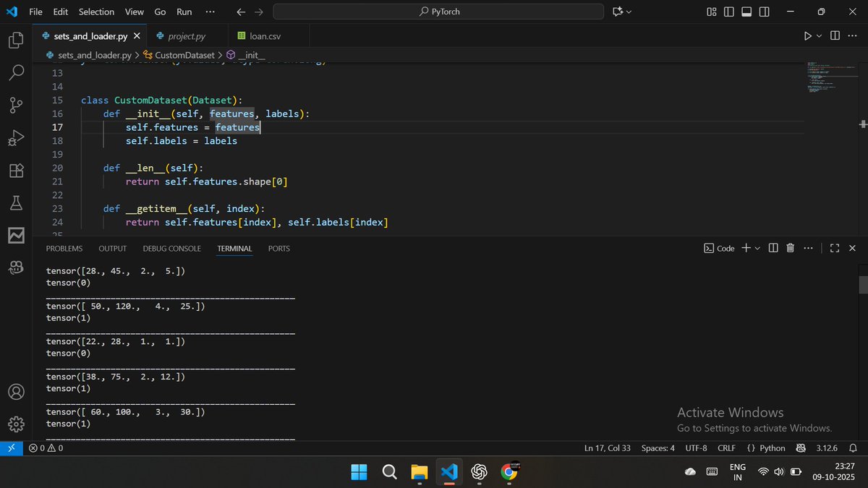This screenshot has height=488, width=868.
Task: Switch to the project.py editor tab
Action: [x=187, y=35]
